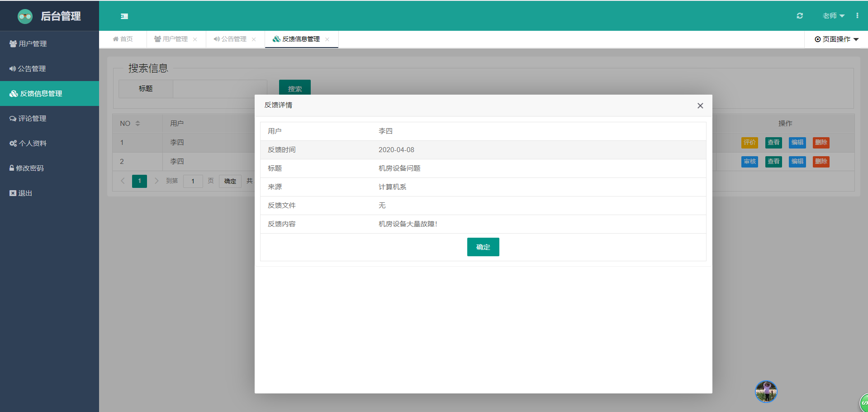
Task: Sort by the NO column arrows
Action: point(138,124)
